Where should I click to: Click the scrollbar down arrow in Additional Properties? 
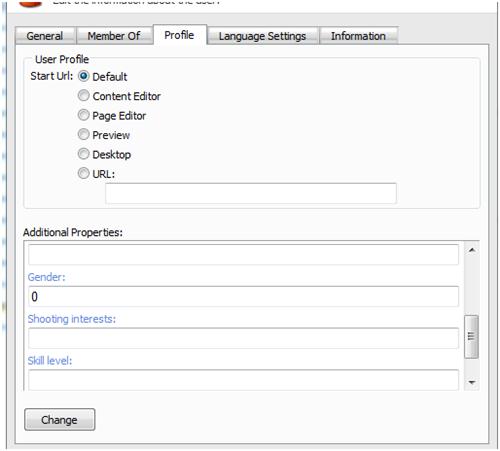click(x=472, y=382)
